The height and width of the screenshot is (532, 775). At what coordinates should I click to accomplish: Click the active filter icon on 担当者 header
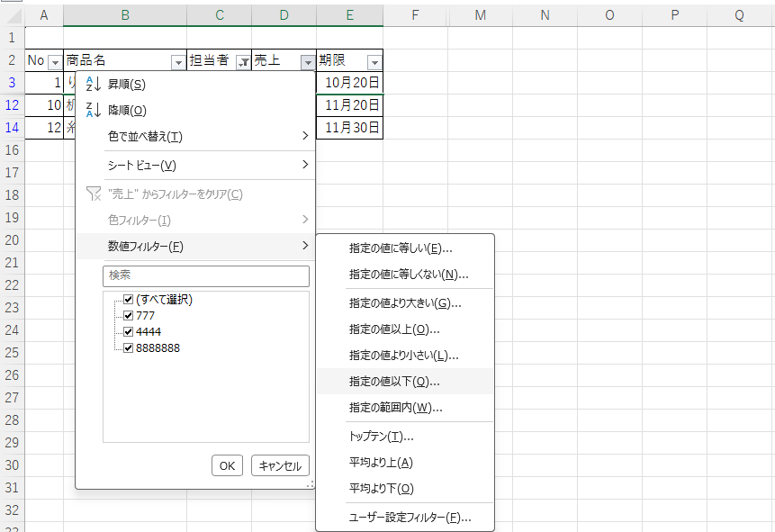point(243,62)
